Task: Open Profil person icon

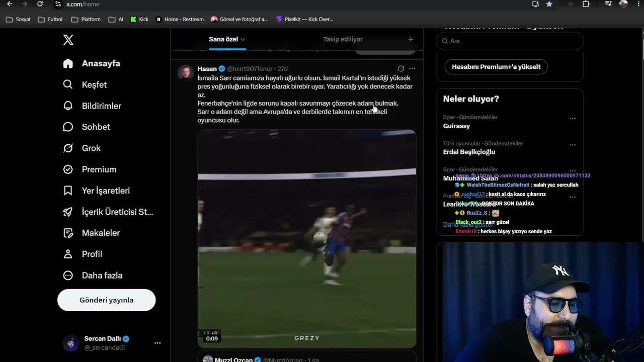Action: [x=68, y=254]
